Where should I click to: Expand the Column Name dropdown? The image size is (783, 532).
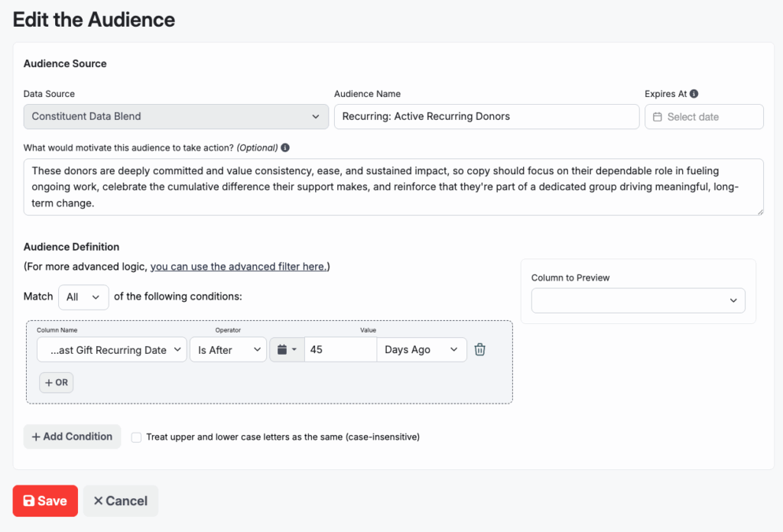[112, 349]
